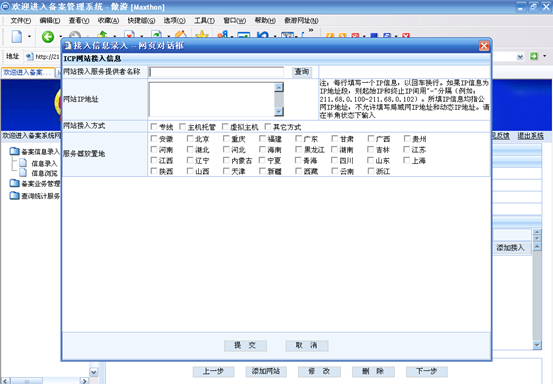Viewport: 553px width, 384px height.
Task: Open dropdown arrow beside new page icon
Action: tap(29, 36)
